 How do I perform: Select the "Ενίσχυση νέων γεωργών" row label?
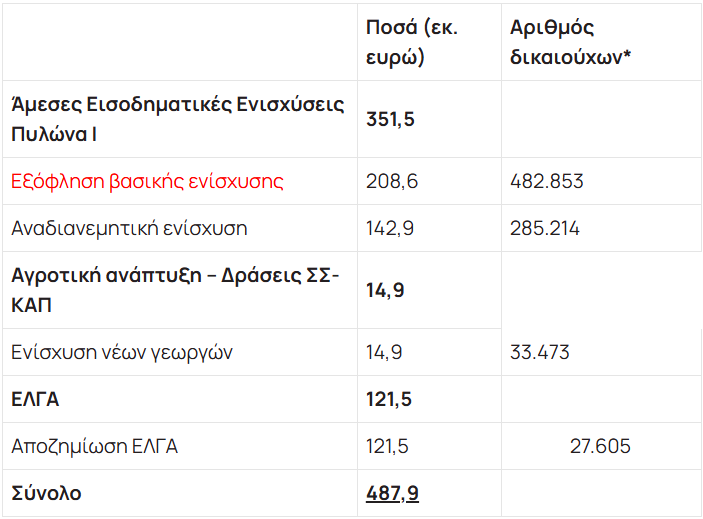122,353
